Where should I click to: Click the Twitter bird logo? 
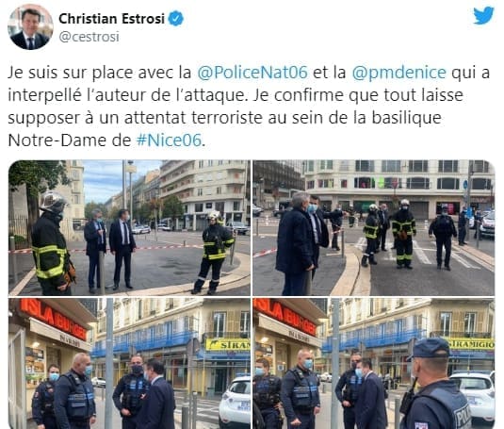483,15
